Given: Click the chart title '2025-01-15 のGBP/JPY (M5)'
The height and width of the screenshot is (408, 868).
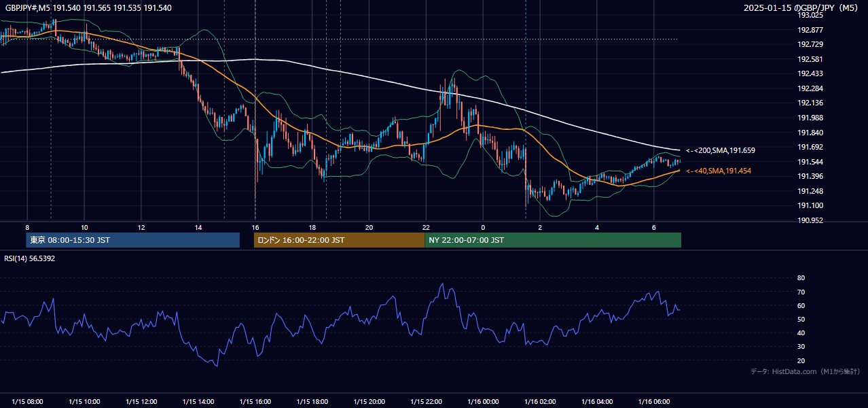Looking at the screenshot, I should [x=801, y=8].
